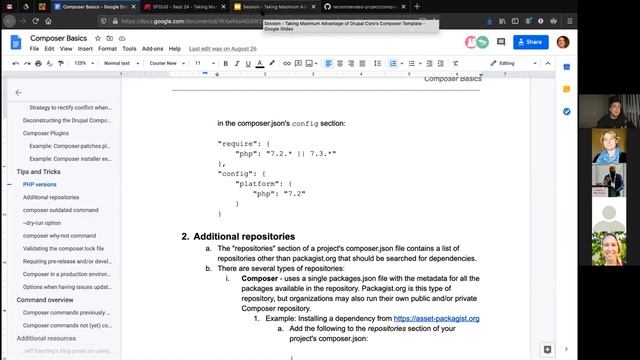Open the Edit menu
The height and width of the screenshot is (360, 640).
pos(49,49)
